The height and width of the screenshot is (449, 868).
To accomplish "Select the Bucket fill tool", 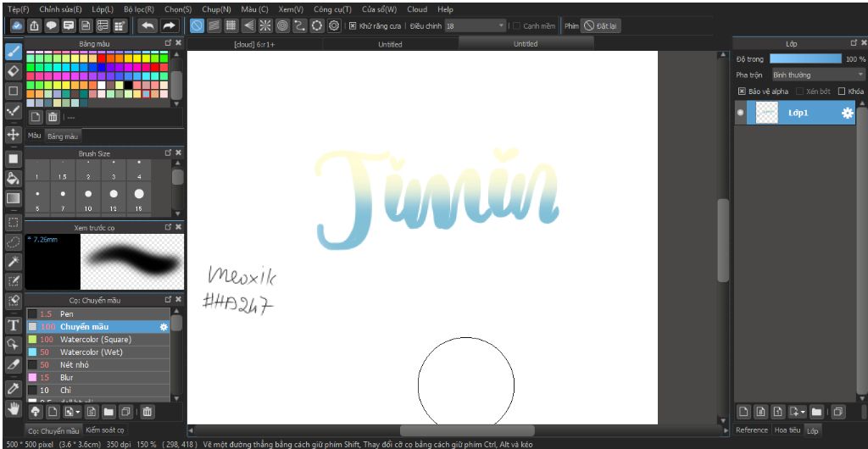I will (14, 178).
